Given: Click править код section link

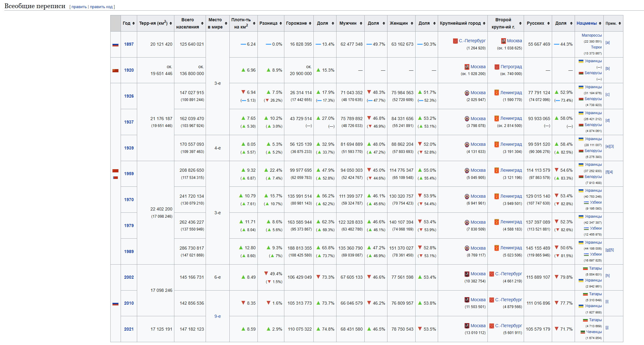Looking at the screenshot, I should (x=101, y=7).
